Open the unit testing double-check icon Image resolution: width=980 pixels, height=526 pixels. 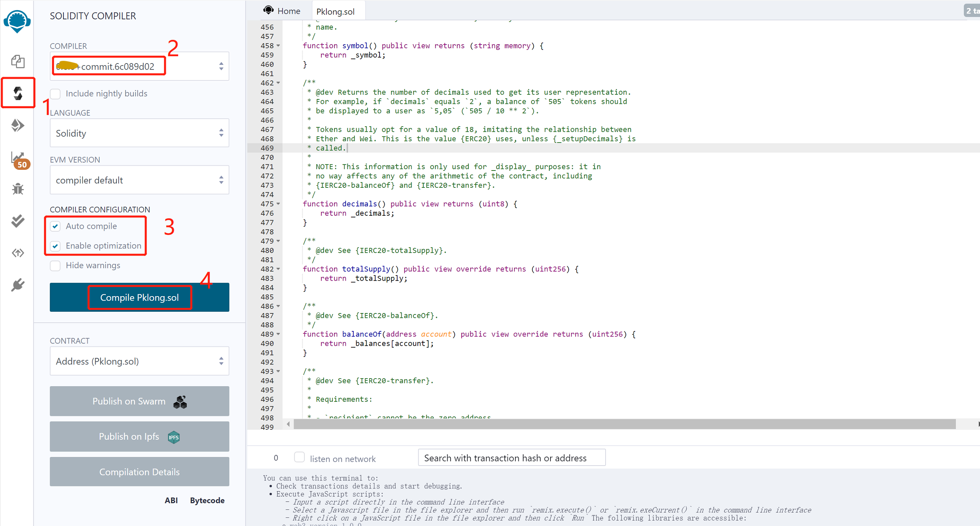coord(18,221)
